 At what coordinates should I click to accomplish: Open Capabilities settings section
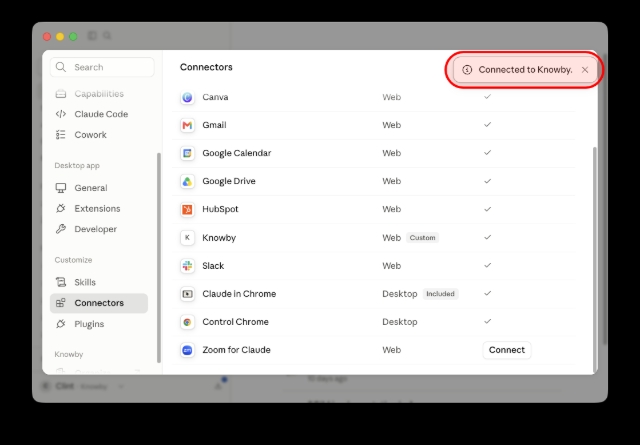click(x=99, y=94)
